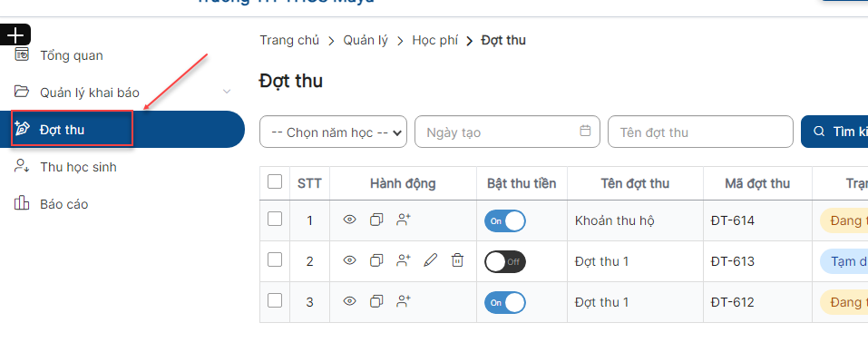This screenshot has height=362, width=868.
Task: Check the checkbox for row 2
Action: (x=275, y=259)
